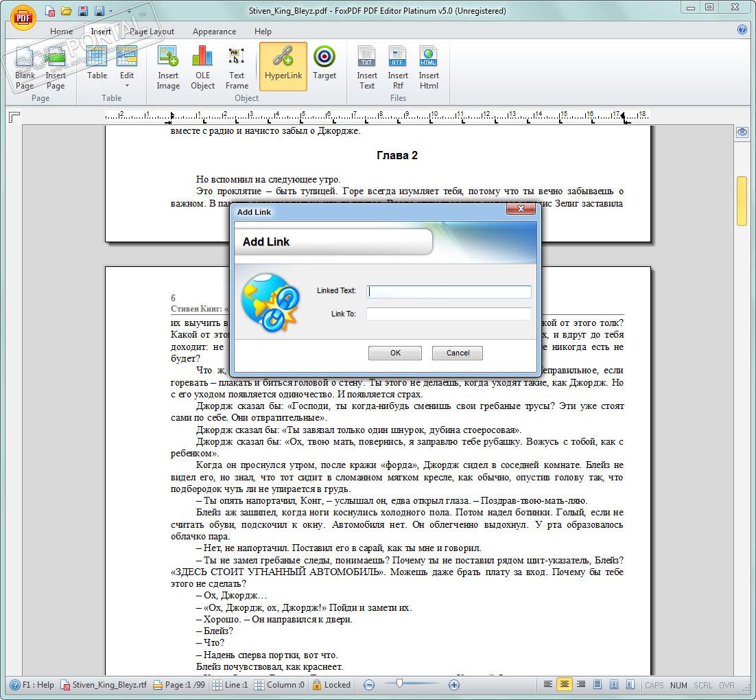Click the second save-as disk icon

tap(99, 11)
